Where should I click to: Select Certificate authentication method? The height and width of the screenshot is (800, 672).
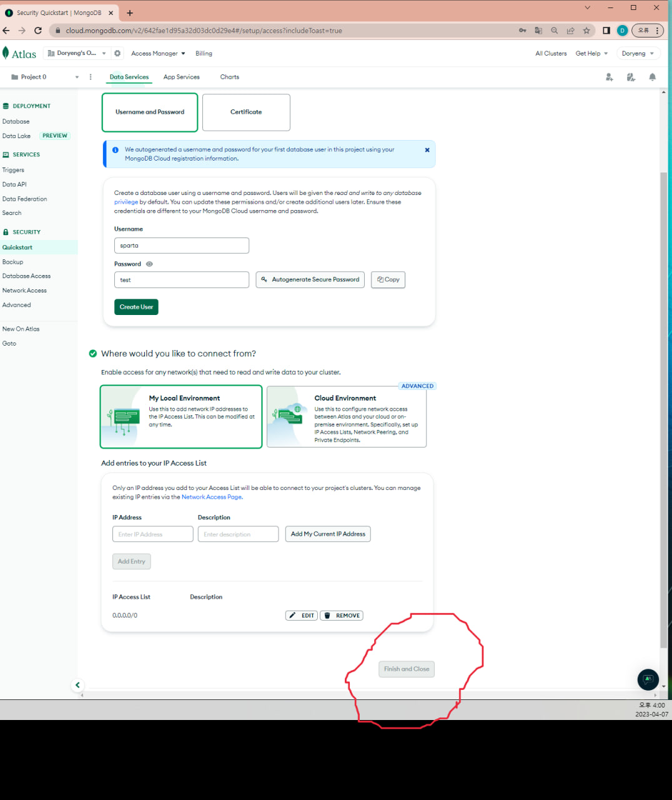point(246,112)
